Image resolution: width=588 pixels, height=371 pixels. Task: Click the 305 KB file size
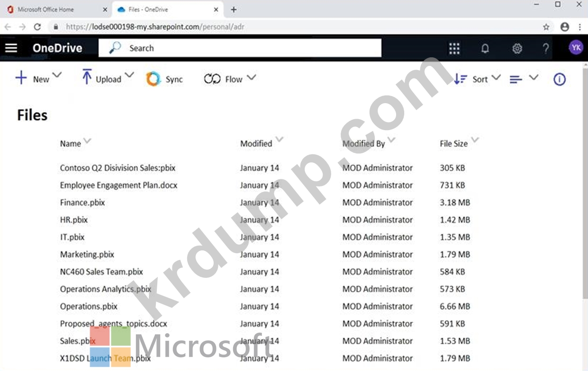452,168
